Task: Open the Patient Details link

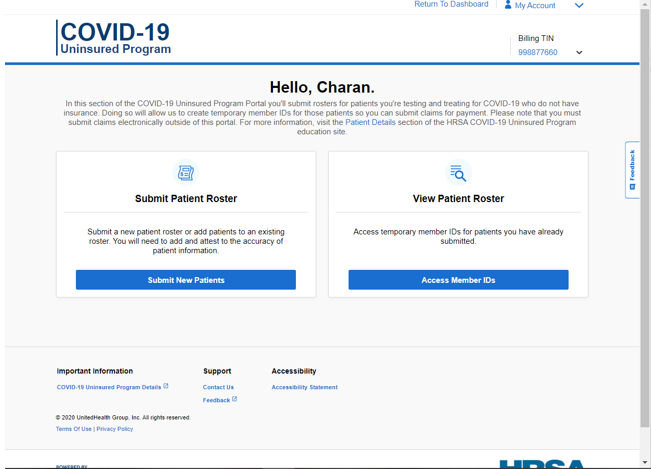Action: click(370, 122)
